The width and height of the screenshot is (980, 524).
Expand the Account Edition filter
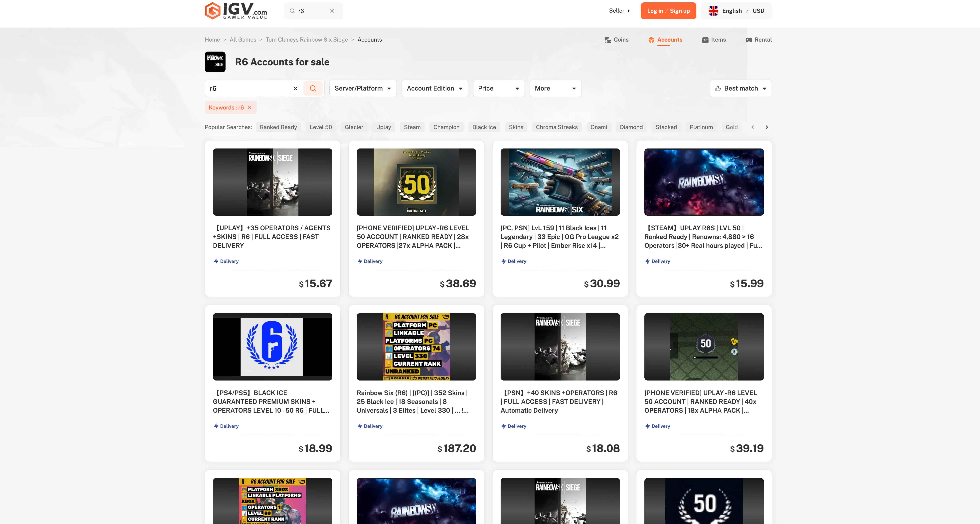point(434,88)
